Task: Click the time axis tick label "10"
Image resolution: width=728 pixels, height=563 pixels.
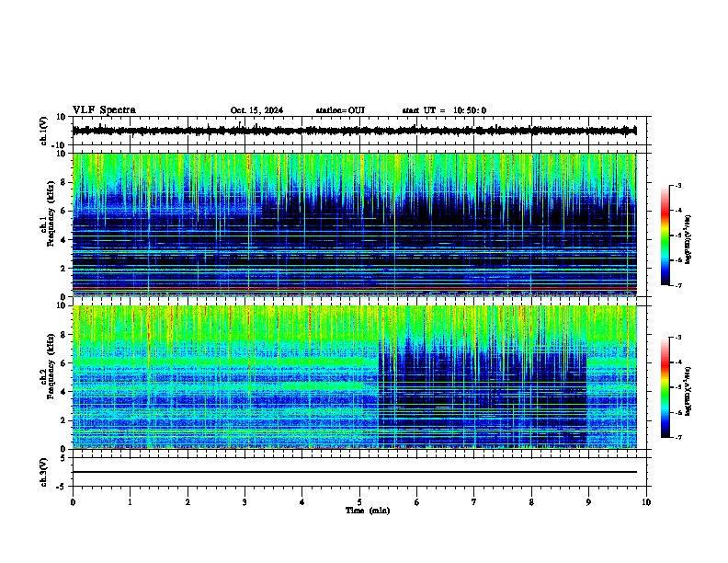Action: (646, 502)
